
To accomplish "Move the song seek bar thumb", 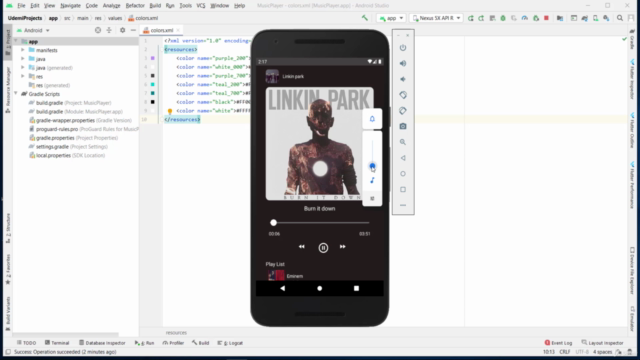I will click(273, 222).
